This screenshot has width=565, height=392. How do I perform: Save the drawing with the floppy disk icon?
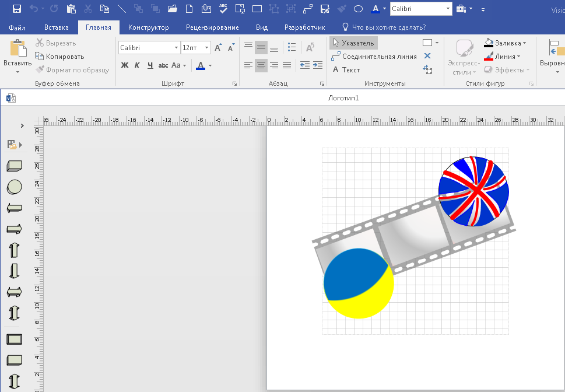point(16,9)
